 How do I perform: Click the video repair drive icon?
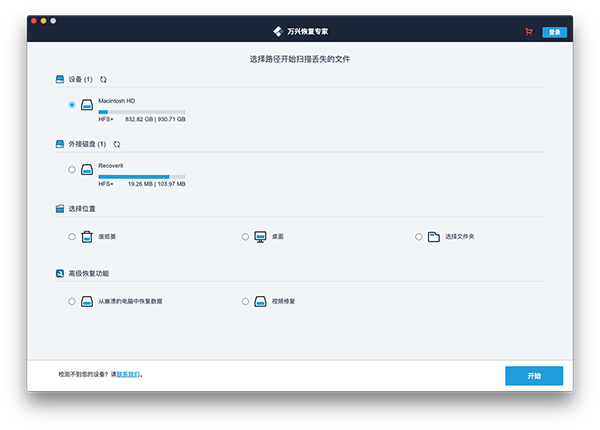[260, 301]
